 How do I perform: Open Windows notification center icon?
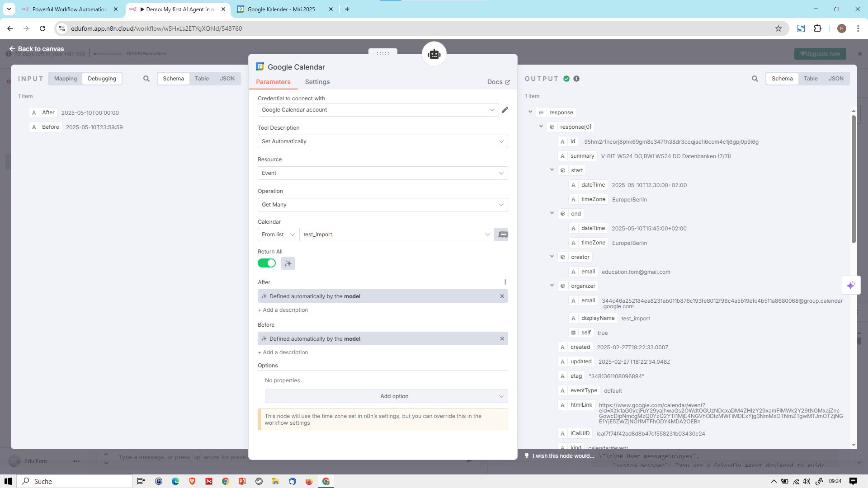[x=853, y=481]
